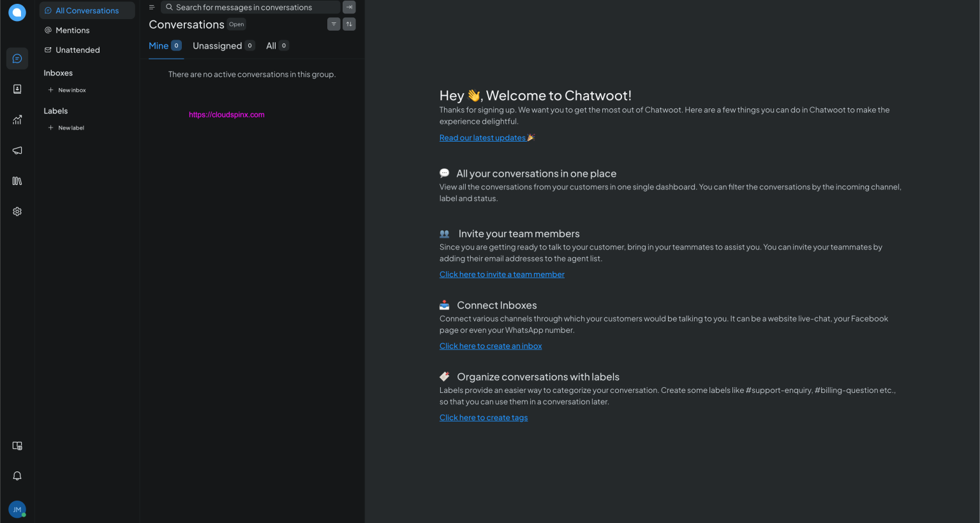980x523 pixels.
Task: Open the conversation status dropdown labeled Open
Action: pos(236,24)
